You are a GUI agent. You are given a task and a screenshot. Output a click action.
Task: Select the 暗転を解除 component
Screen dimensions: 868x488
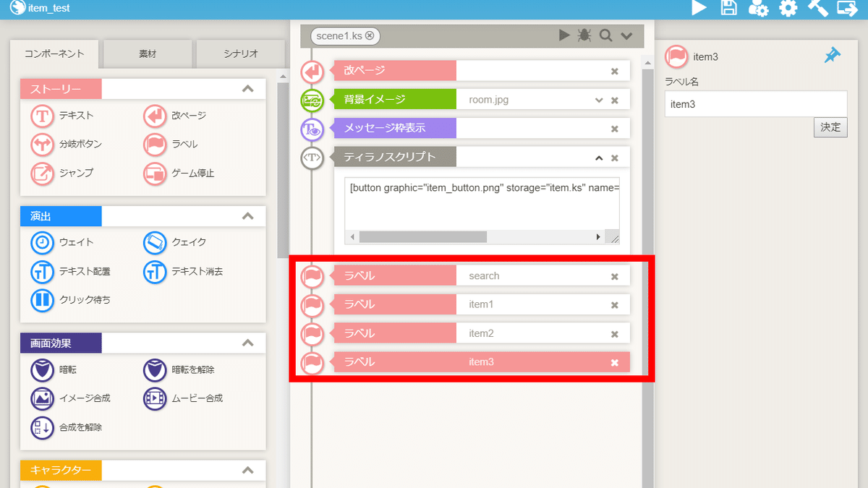(179, 370)
